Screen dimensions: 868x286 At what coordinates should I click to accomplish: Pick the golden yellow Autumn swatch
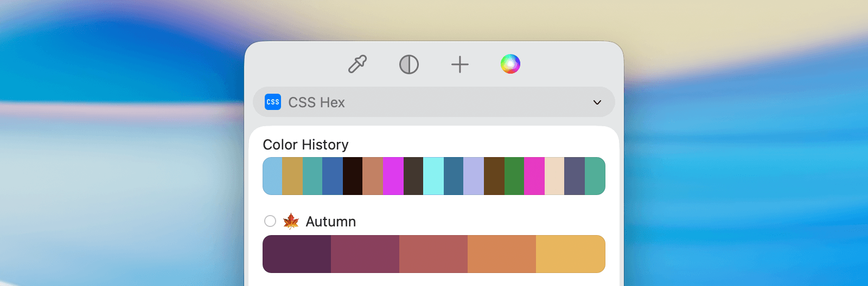pos(571,254)
